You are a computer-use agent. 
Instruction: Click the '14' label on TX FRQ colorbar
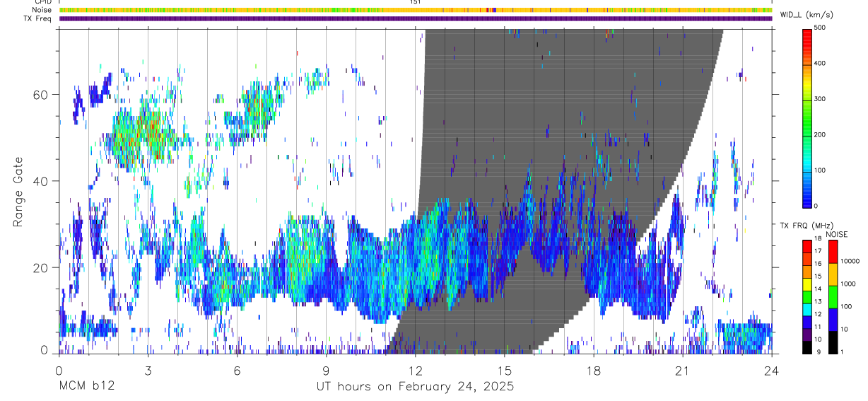point(816,290)
